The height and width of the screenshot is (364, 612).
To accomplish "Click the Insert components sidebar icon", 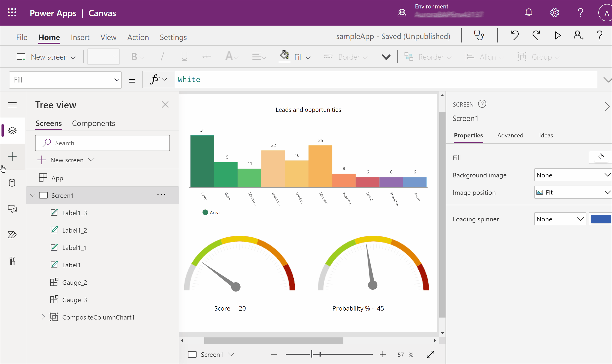I will click(12, 157).
